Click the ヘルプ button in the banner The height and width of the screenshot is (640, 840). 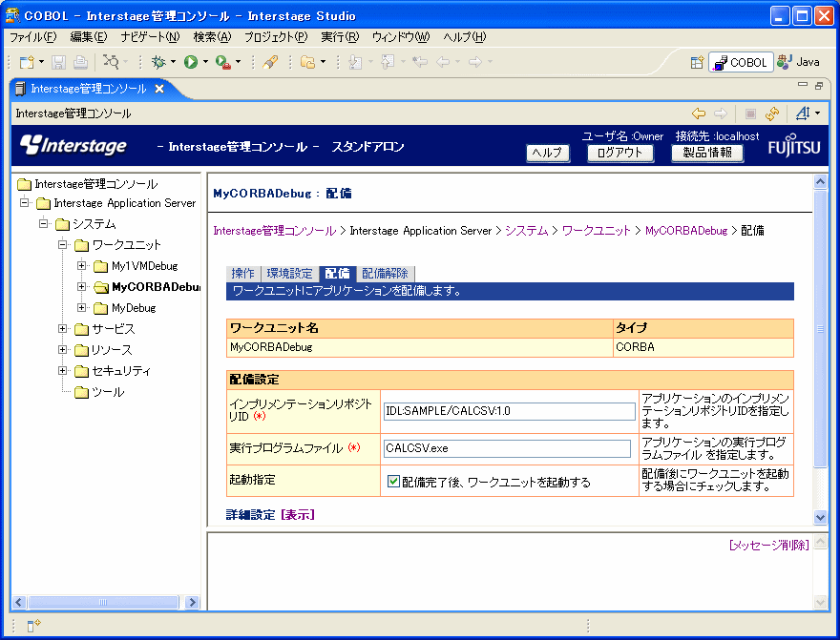coord(547,153)
